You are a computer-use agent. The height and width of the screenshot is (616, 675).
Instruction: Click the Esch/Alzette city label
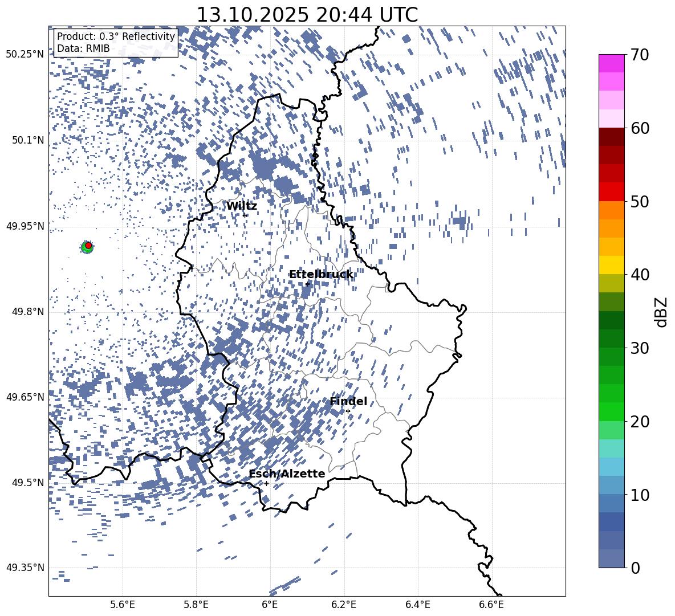click(x=287, y=474)
